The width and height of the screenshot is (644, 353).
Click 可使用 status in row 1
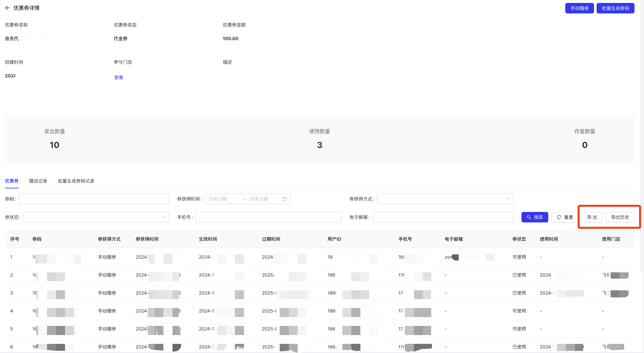pos(519,257)
